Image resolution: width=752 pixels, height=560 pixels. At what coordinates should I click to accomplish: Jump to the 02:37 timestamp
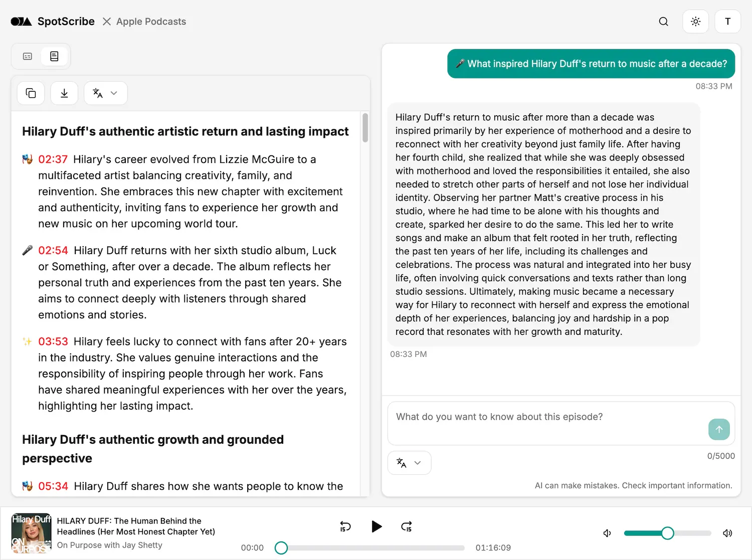click(53, 159)
